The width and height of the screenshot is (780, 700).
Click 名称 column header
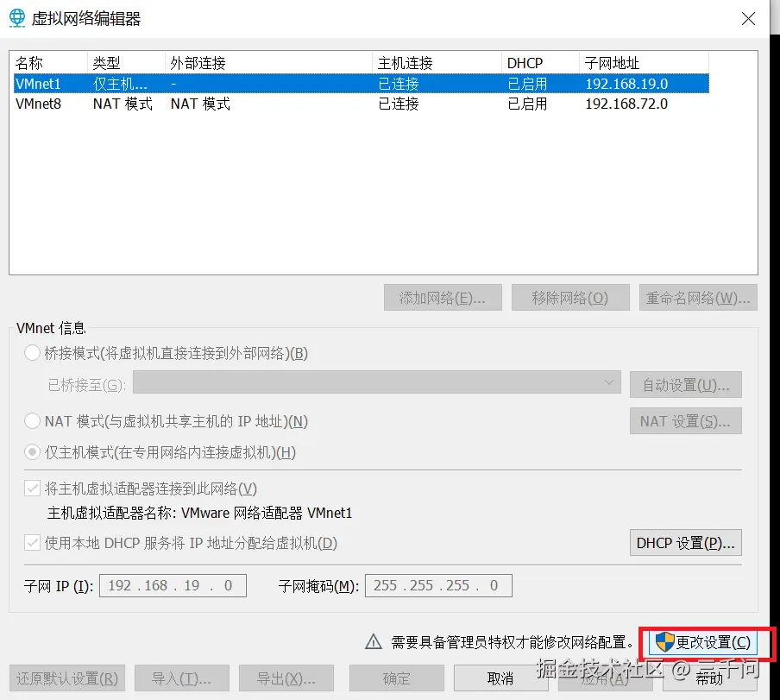click(50, 63)
